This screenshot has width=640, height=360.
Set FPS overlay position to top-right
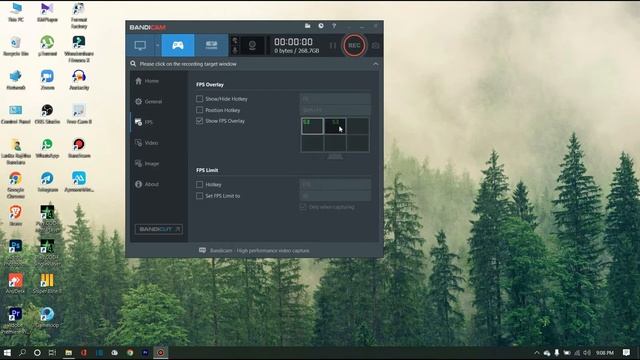point(358,126)
